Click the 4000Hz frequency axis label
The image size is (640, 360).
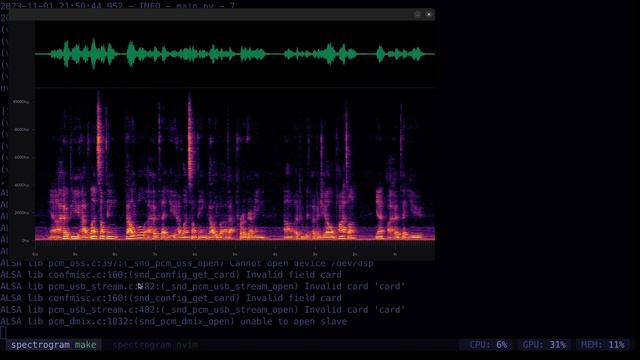tap(22, 185)
